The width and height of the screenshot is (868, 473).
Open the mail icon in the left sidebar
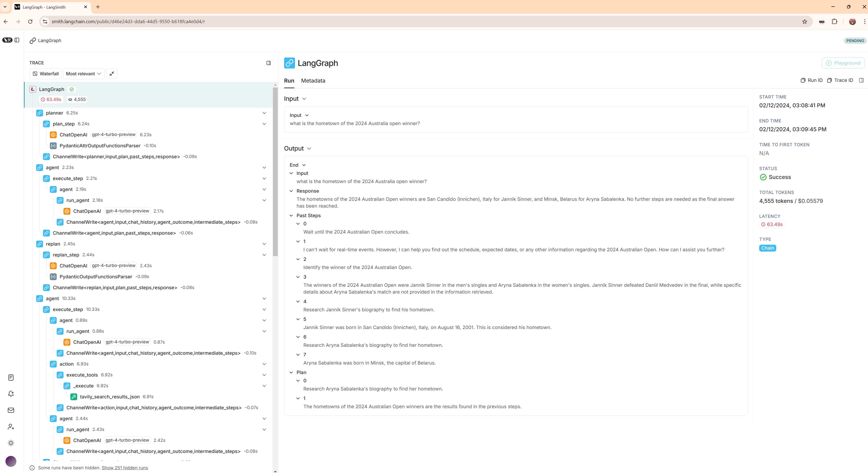[11, 410]
